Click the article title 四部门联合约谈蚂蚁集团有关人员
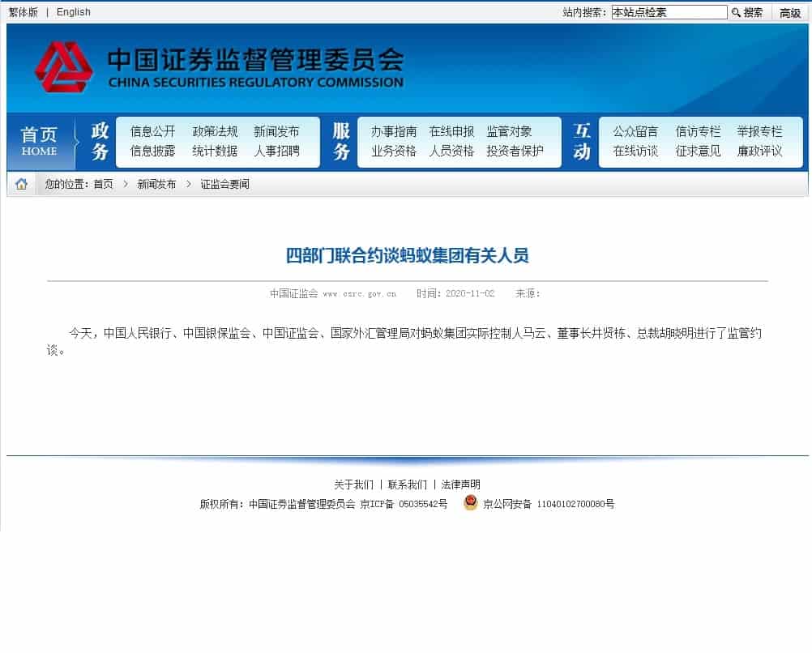 tap(407, 256)
